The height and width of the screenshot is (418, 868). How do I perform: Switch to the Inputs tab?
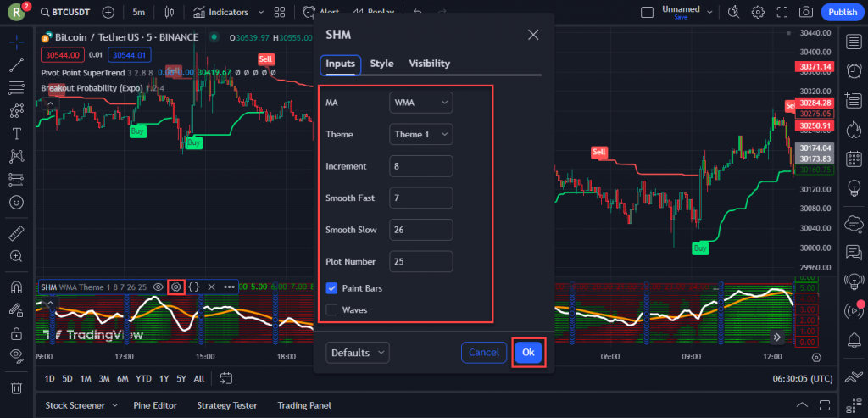(x=341, y=64)
